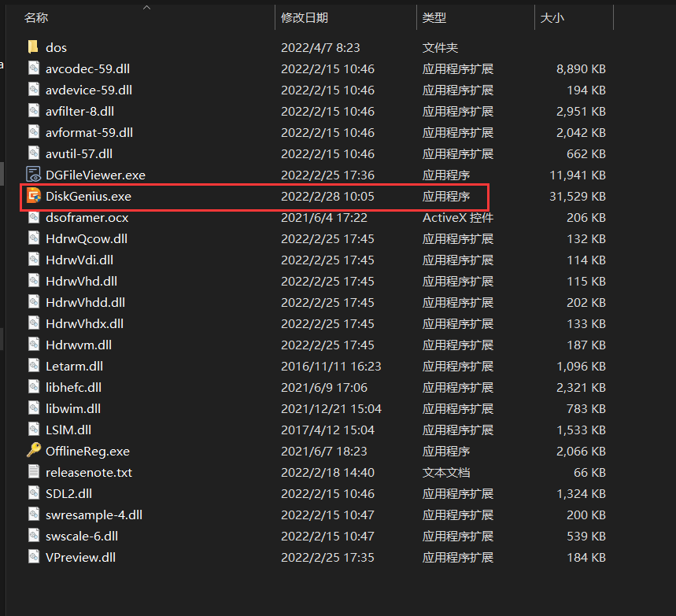Select the avfilter-8.dll file icon
The image size is (676, 616).
34,111
